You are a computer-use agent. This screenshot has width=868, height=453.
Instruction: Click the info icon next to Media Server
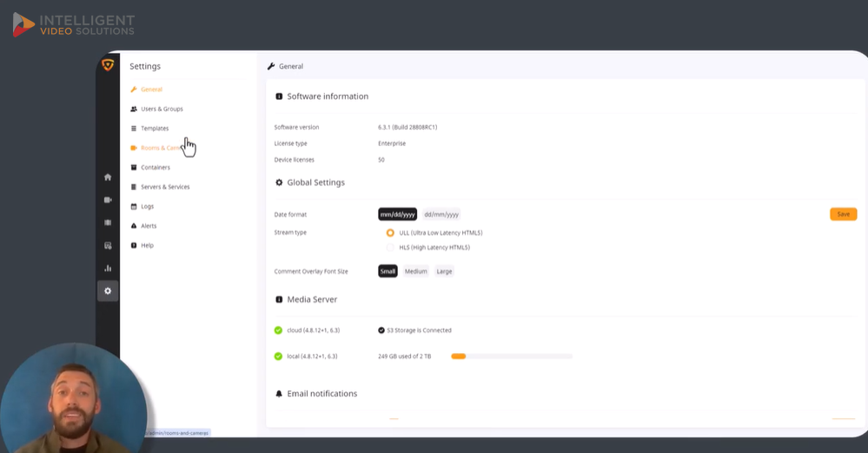point(279,300)
